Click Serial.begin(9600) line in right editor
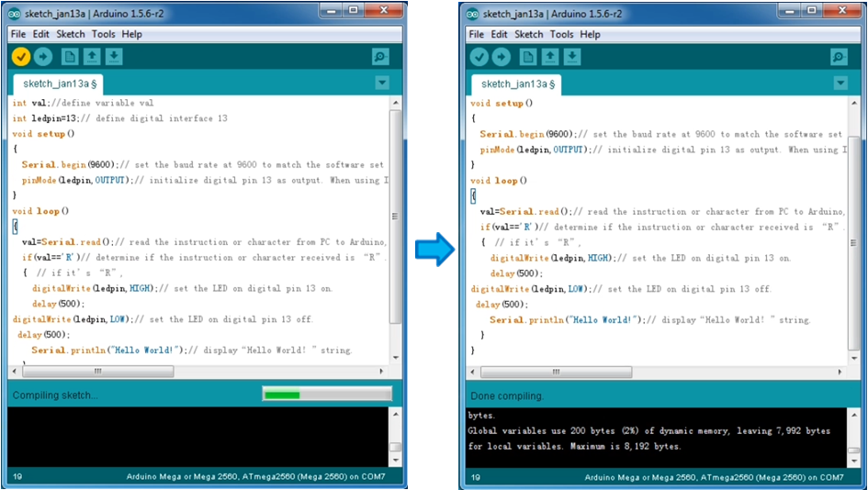868x490 pixels. (x=661, y=134)
